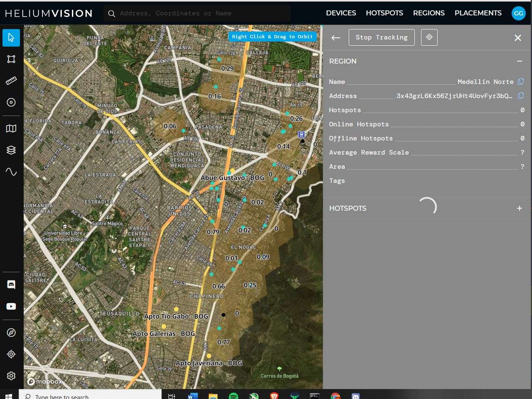Click the 0.79 hex value on map
The width and height of the screenshot is (532, 399).
point(213,232)
